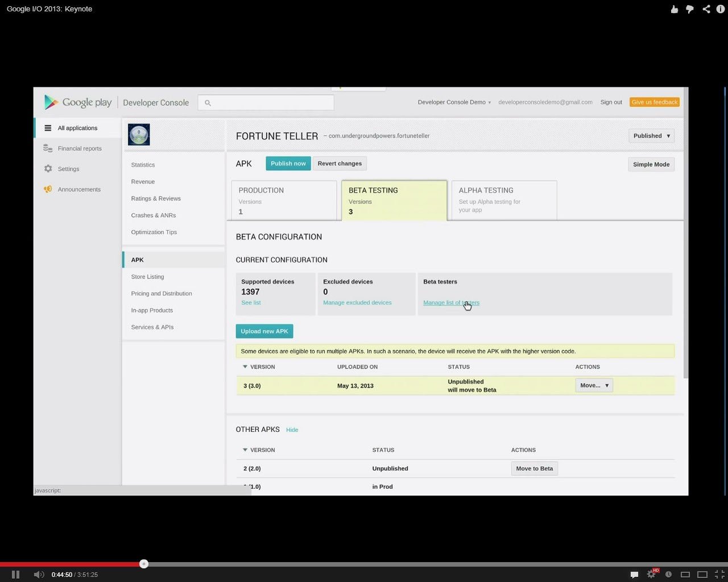Viewport: 728px width, 582px height.
Task: Pause the video playback
Action: point(15,575)
